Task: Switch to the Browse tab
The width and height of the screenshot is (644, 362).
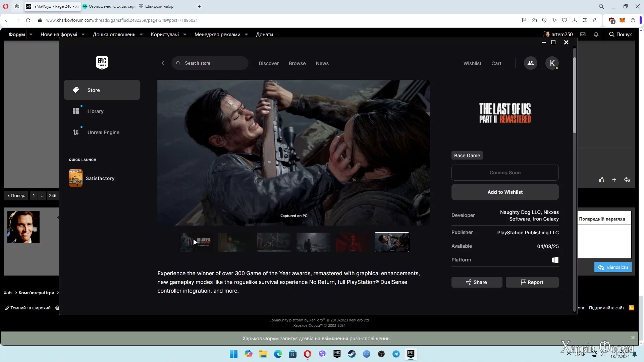Action: [x=297, y=63]
